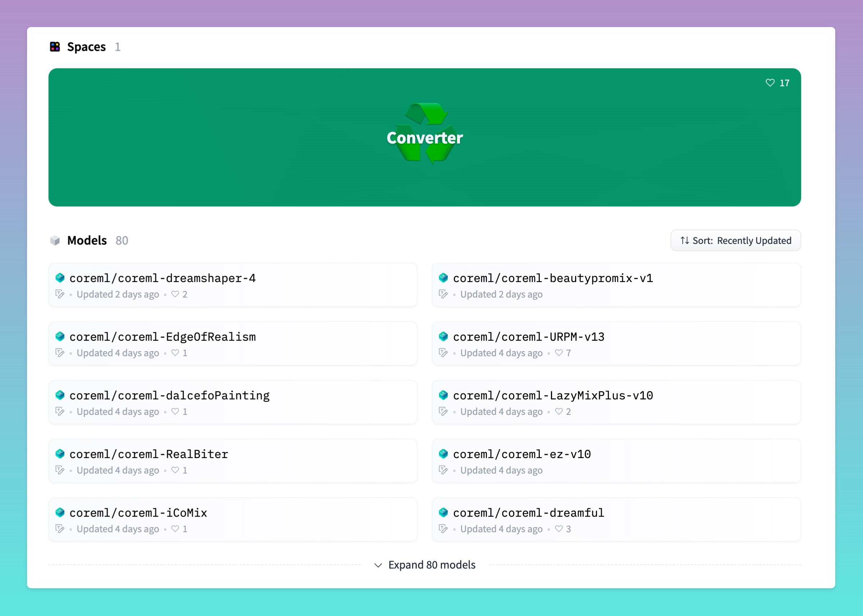The width and height of the screenshot is (863, 616).
Task: Expand 80 models
Action: tap(424, 565)
